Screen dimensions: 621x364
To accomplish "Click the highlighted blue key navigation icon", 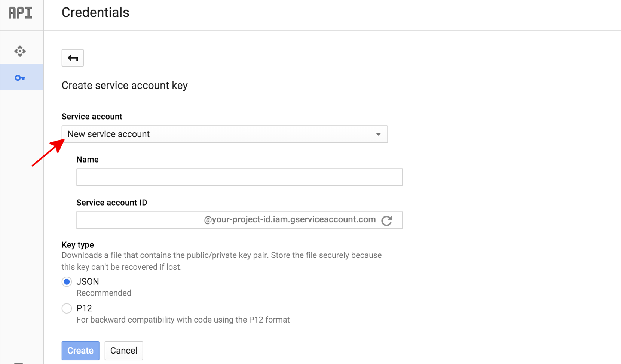I will [21, 77].
